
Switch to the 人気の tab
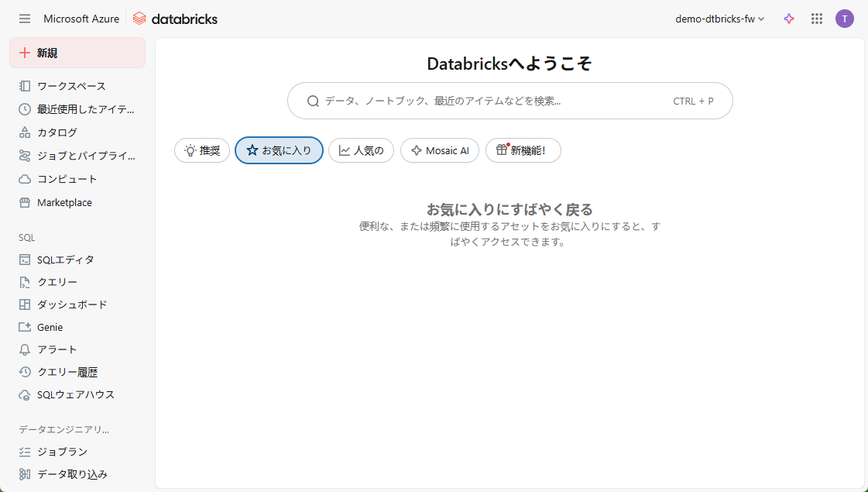pos(361,150)
